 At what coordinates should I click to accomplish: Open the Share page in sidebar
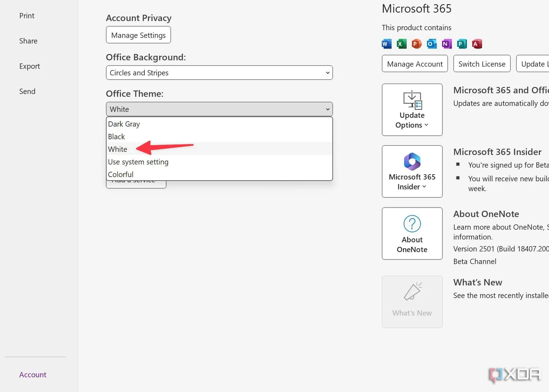[28, 41]
